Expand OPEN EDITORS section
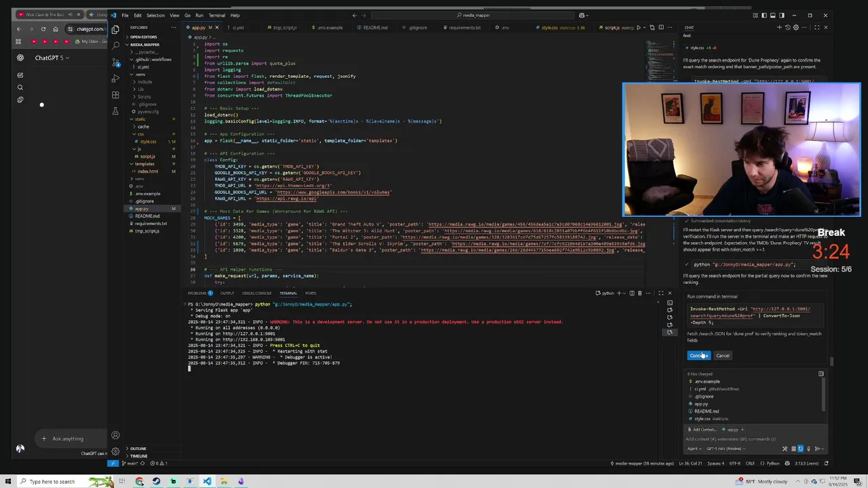Image resolution: width=868 pixels, height=488 pixels. [143, 37]
